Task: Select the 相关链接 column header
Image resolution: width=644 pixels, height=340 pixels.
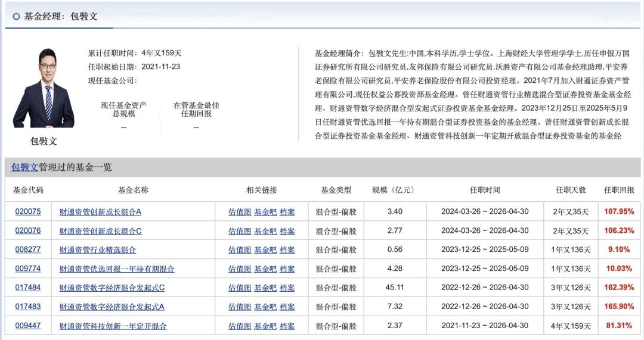Action: [262, 190]
